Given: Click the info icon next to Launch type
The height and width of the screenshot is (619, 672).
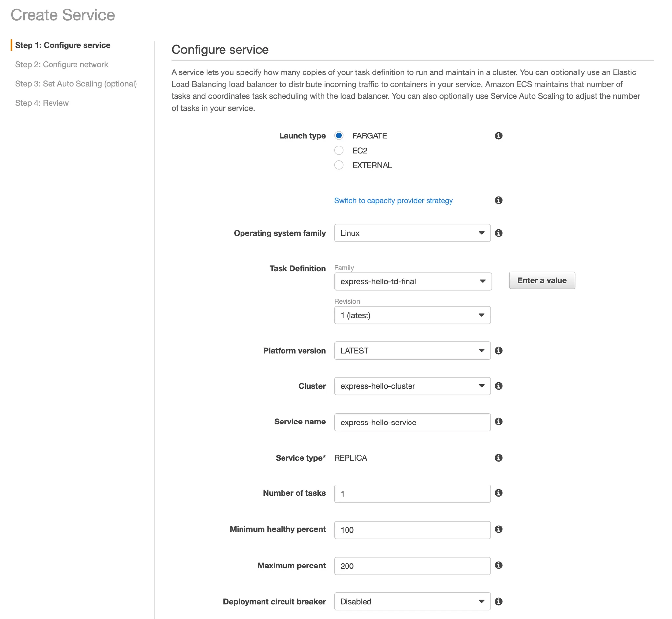Looking at the screenshot, I should coord(498,136).
